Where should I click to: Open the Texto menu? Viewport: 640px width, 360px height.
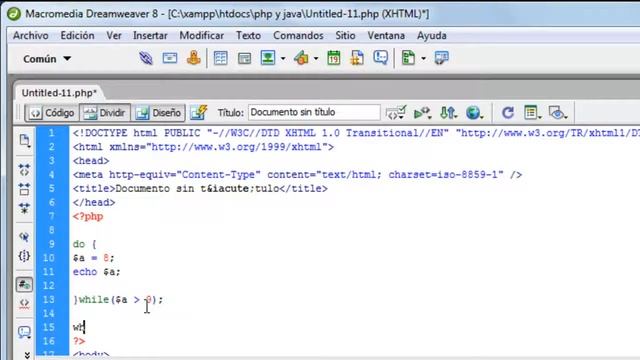[248, 36]
